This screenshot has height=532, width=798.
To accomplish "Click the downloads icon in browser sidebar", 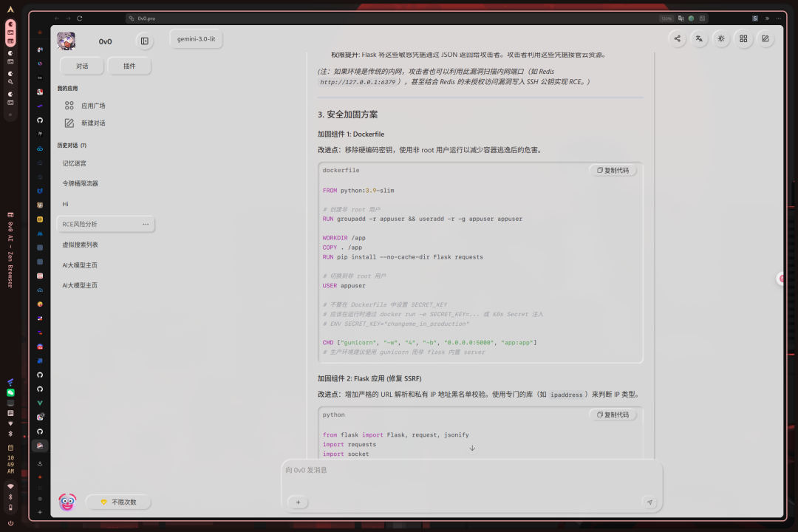I will [x=40, y=463].
